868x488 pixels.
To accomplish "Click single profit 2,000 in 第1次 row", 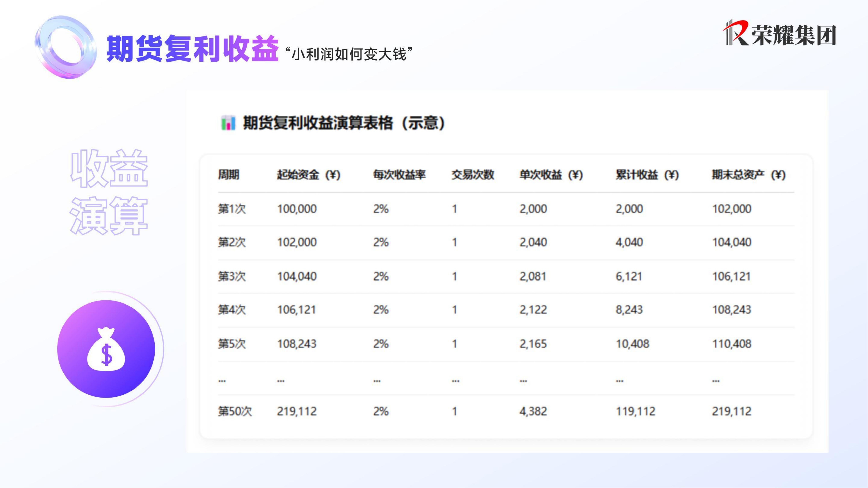I will (x=533, y=209).
